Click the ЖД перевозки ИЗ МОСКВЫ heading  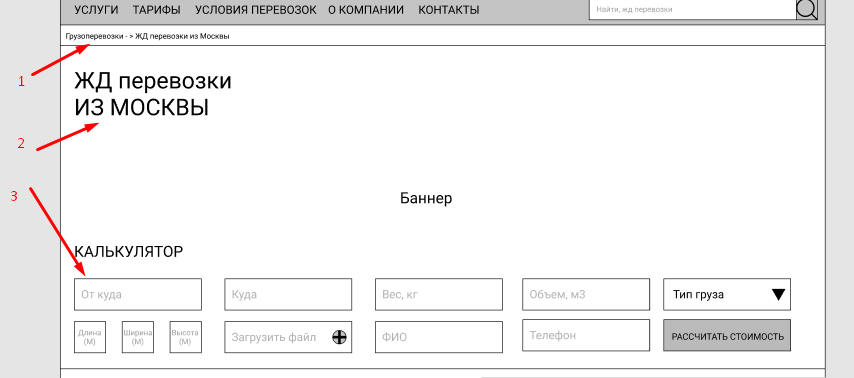[153, 95]
